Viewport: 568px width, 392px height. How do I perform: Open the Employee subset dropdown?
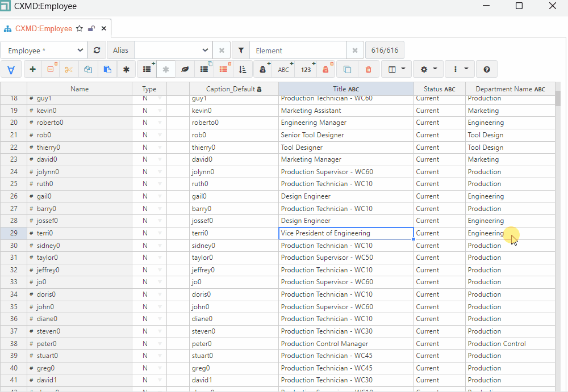(44, 50)
